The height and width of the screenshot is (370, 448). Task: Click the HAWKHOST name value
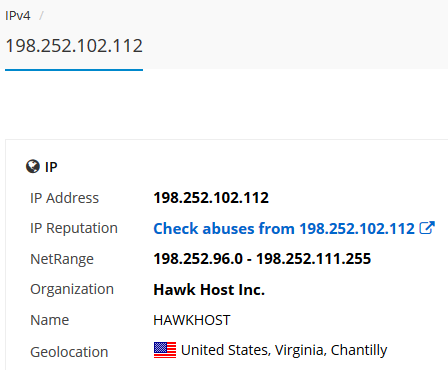pos(192,320)
